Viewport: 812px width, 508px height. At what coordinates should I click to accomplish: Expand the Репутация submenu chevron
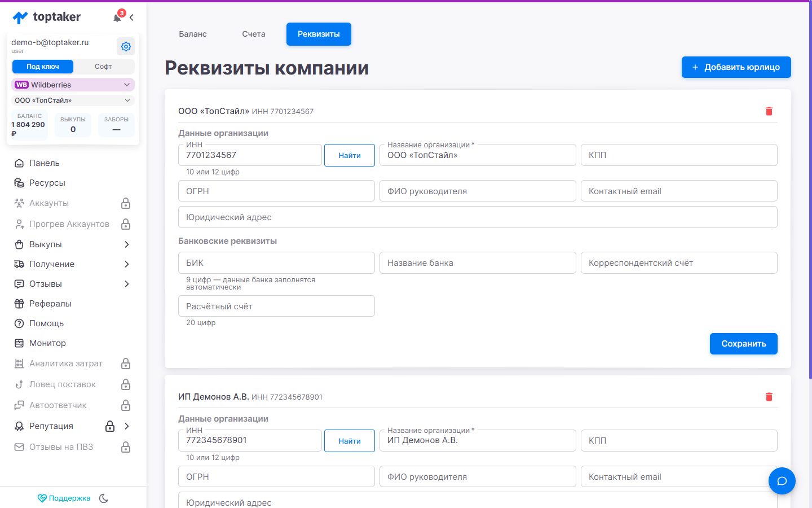(127, 426)
